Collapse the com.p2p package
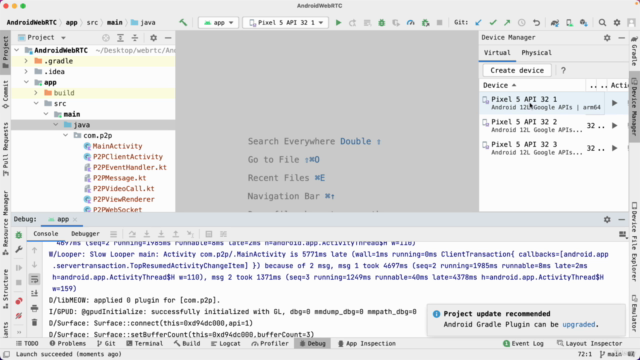The width and height of the screenshot is (640, 360). coord(65,135)
